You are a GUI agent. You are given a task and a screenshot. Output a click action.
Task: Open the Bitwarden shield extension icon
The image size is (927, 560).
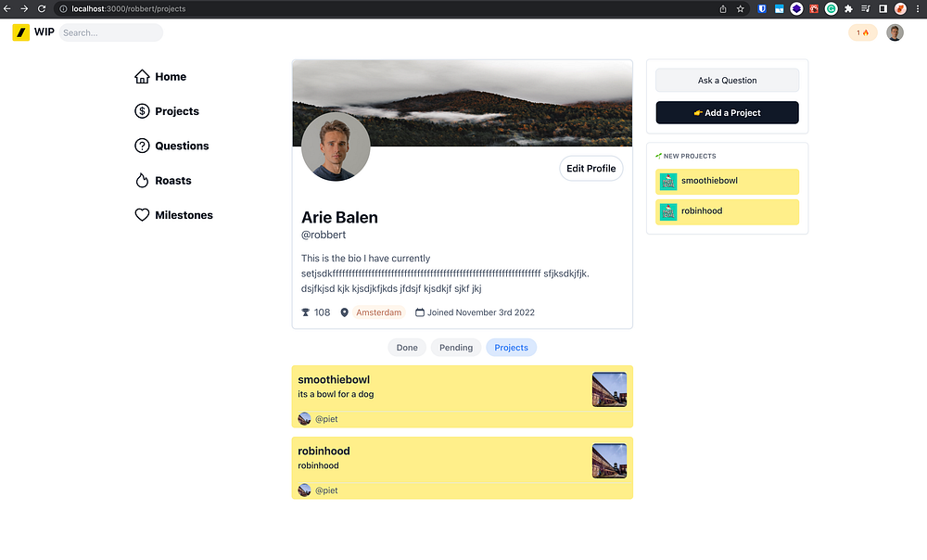(762, 9)
